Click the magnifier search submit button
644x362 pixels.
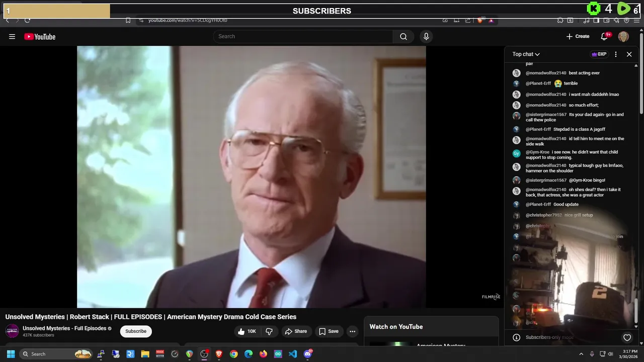tap(404, 36)
